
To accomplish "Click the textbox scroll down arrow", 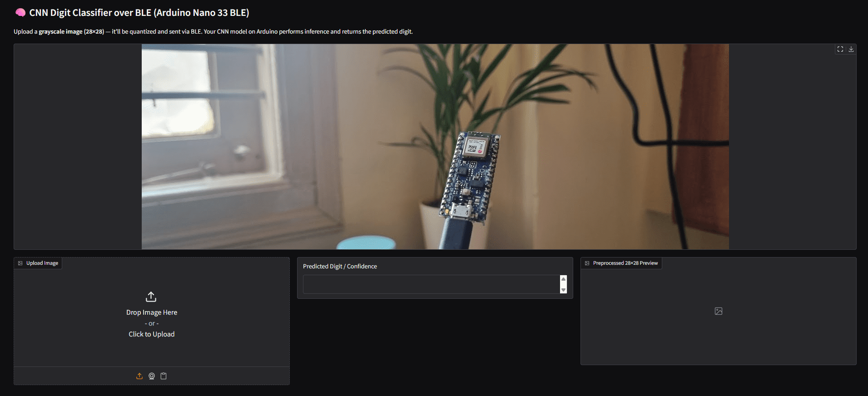I will 563,290.
